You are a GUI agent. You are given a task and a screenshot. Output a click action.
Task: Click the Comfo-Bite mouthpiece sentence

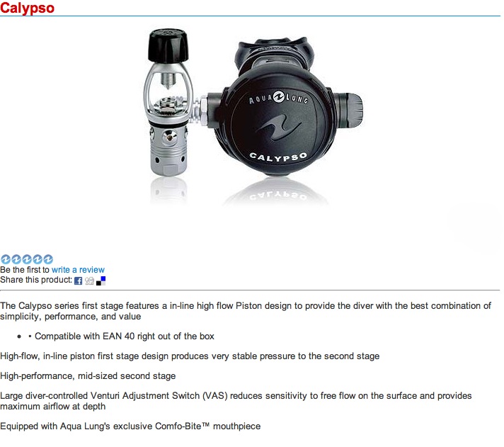130,426
